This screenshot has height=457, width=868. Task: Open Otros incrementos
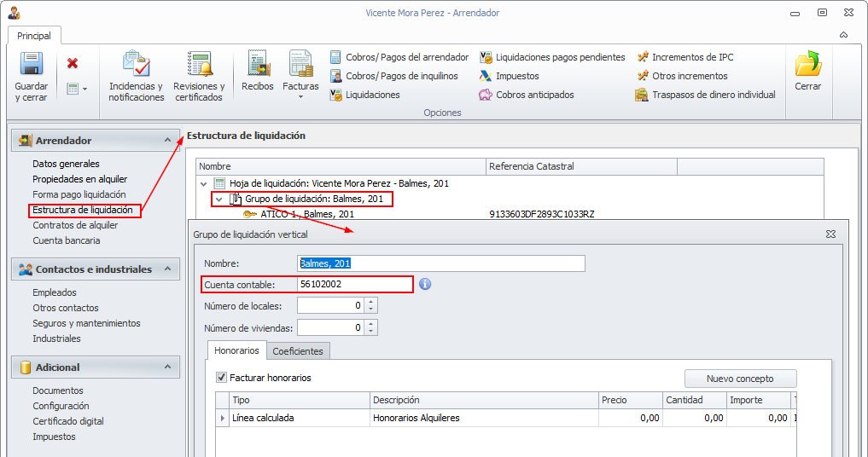click(x=682, y=76)
